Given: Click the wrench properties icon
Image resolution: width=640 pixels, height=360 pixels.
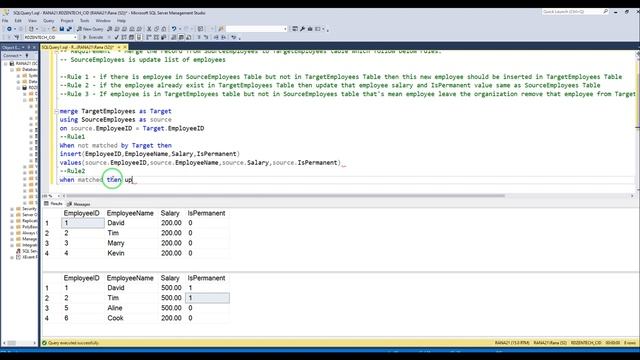Looking at the screenshot, I should tap(302, 29).
